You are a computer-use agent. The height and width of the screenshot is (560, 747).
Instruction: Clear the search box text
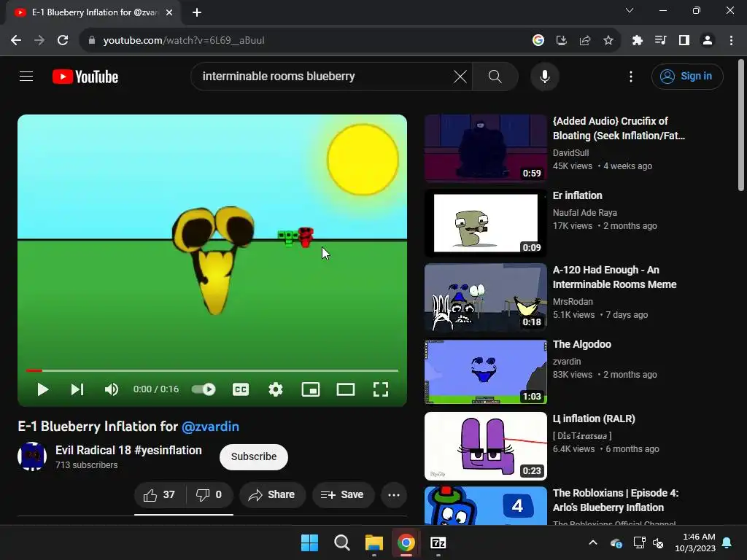click(460, 76)
